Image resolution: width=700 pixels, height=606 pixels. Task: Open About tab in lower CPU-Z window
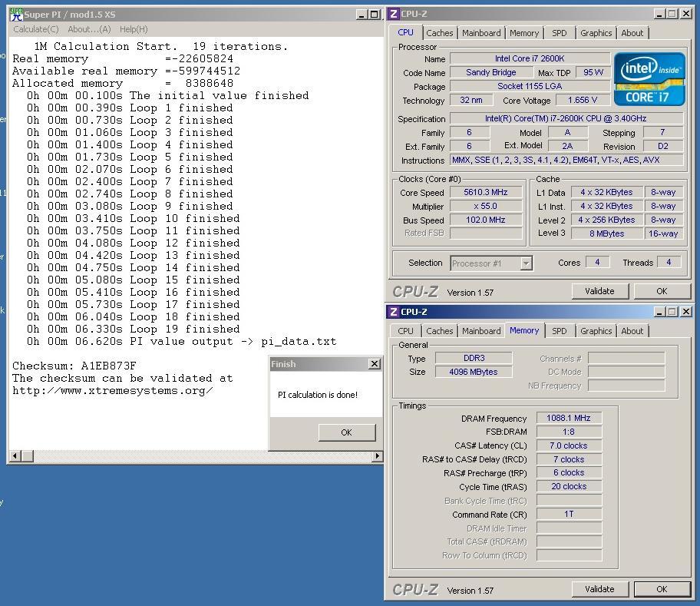[632, 331]
